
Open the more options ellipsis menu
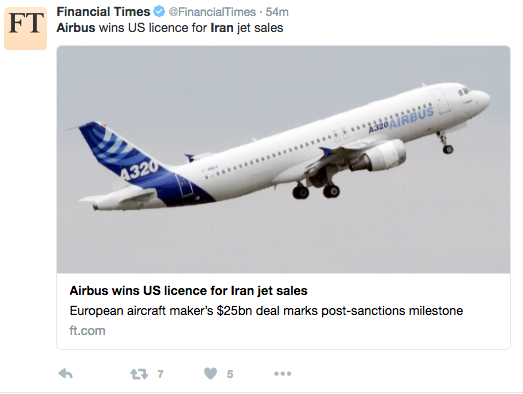click(283, 374)
